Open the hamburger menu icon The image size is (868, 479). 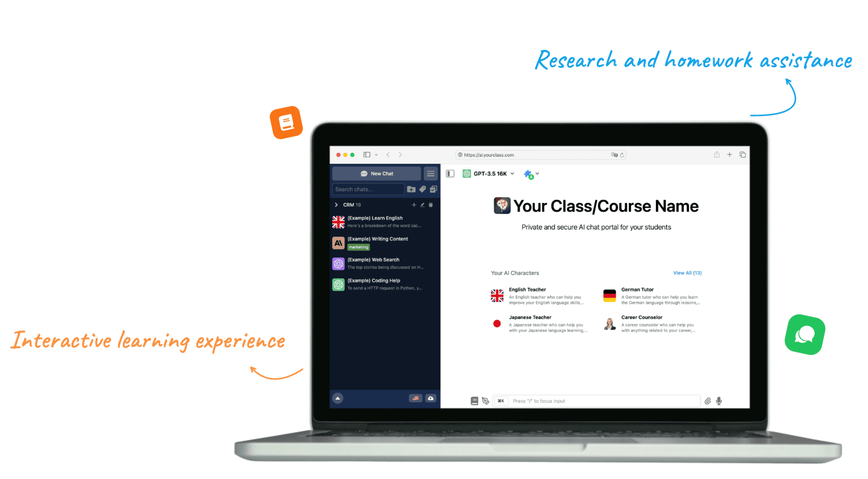tap(430, 173)
